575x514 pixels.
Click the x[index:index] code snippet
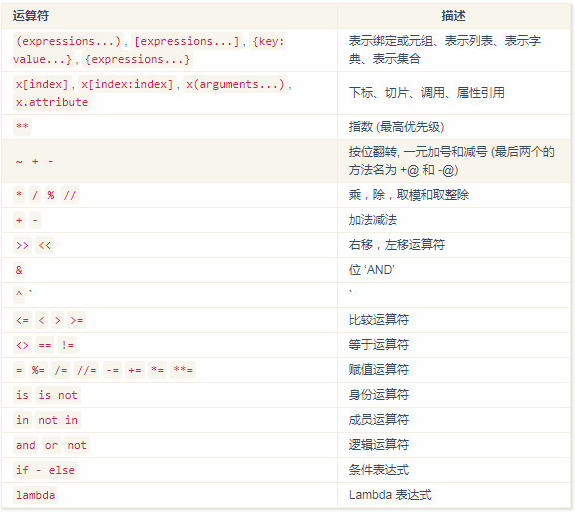(127, 84)
